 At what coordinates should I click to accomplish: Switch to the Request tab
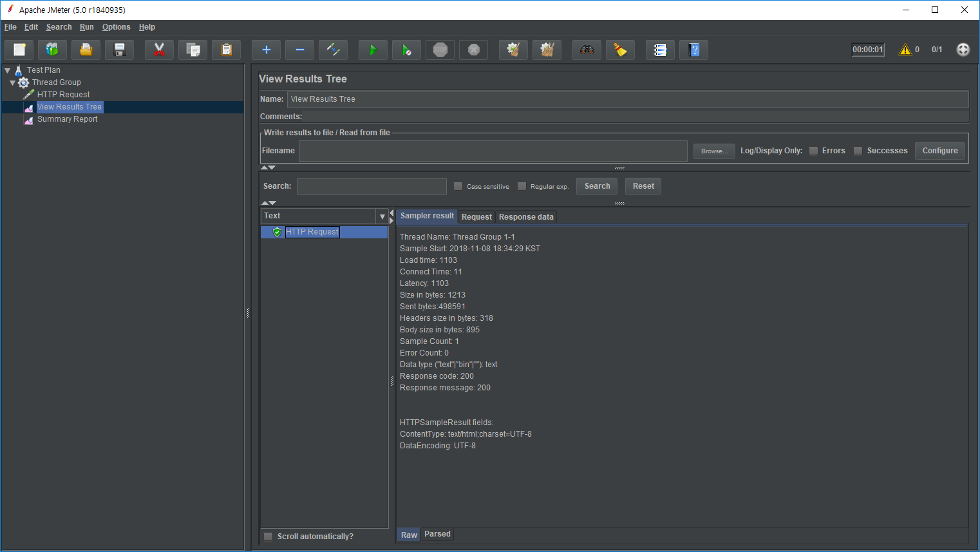pyautogui.click(x=476, y=217)
